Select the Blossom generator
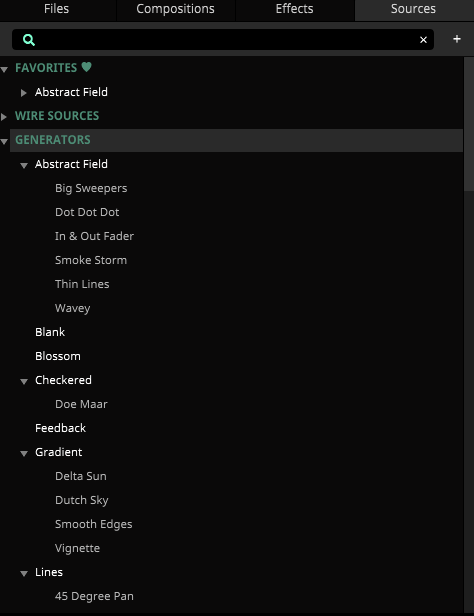The image size is (474, 616). pos(58,356)
